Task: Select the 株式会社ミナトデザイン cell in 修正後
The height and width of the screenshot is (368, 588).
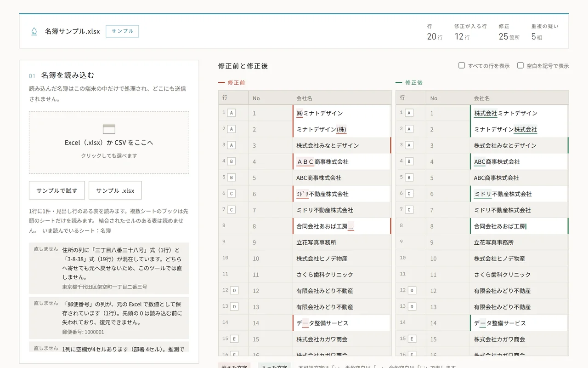Action: [519, 113]
